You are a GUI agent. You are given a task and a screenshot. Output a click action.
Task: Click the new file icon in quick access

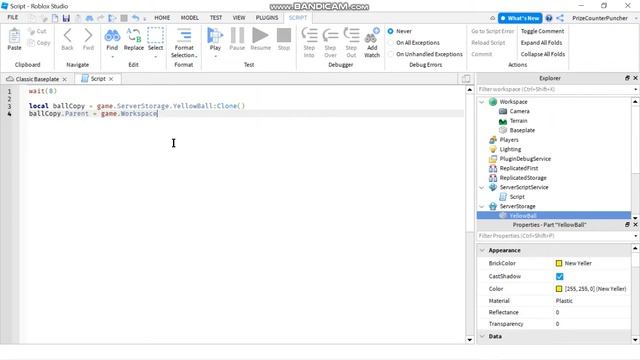pos(55,18)
